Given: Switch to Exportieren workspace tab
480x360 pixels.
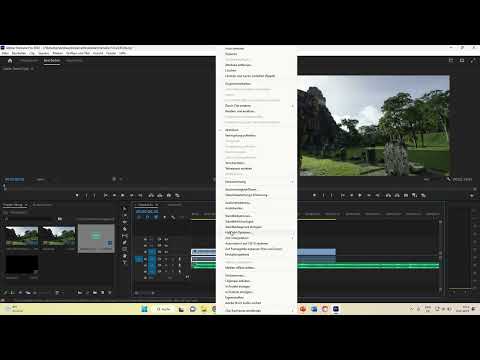Looking at the screenshot, I should click(x=74, y=61).
